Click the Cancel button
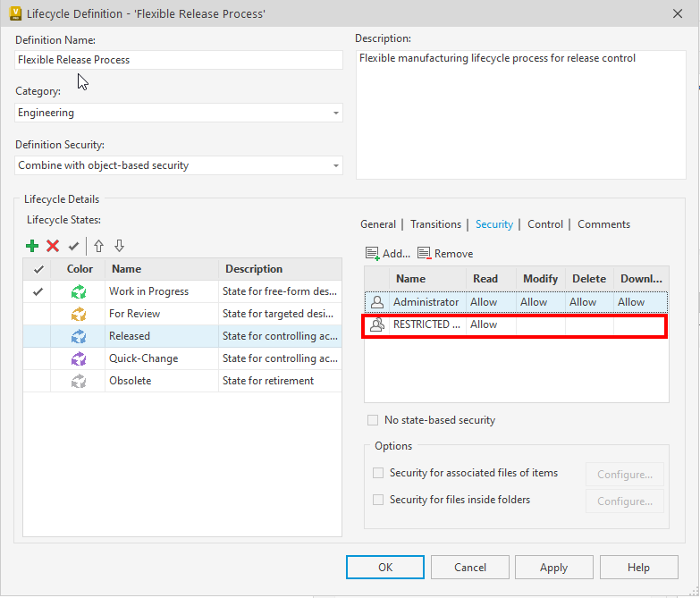The height and width of the screenshot is (598, 700). coord(470,568)
